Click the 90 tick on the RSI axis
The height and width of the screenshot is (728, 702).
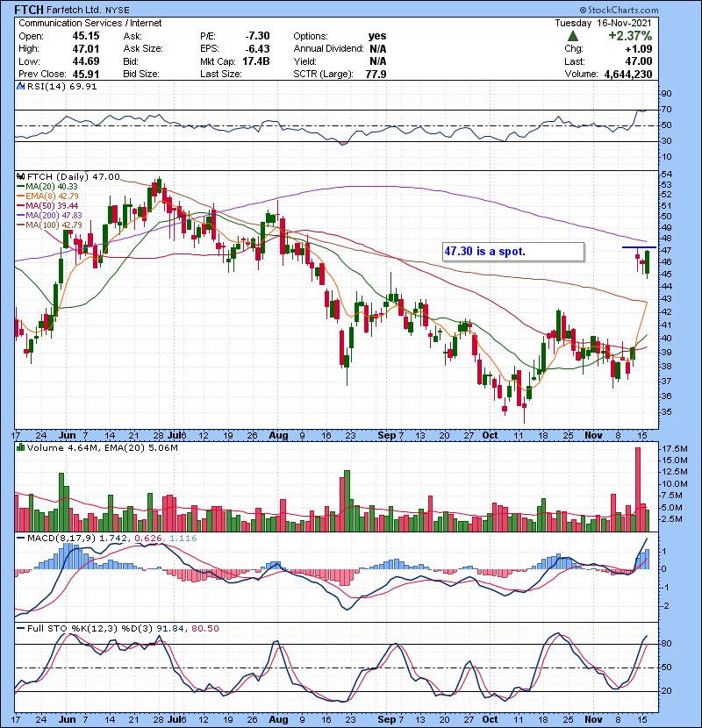coord(667,93)
